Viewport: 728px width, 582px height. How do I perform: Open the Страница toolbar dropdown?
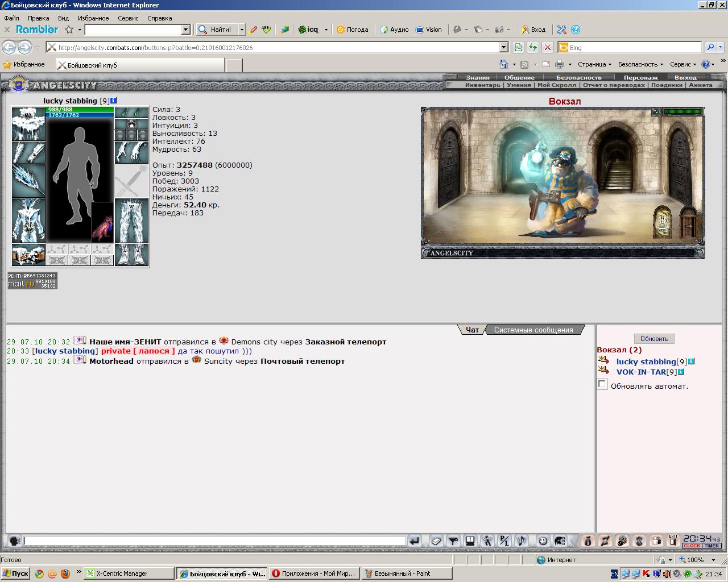click(x=594, y=64)
